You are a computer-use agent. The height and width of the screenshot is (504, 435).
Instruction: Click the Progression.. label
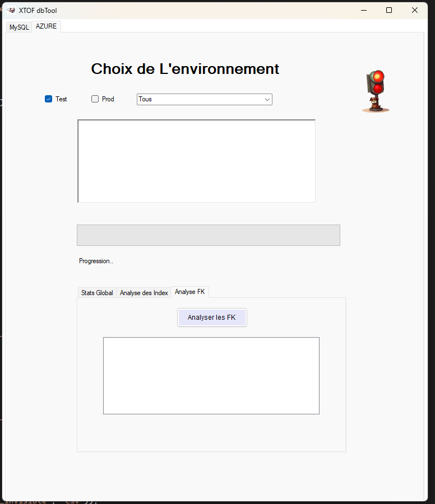96,261
